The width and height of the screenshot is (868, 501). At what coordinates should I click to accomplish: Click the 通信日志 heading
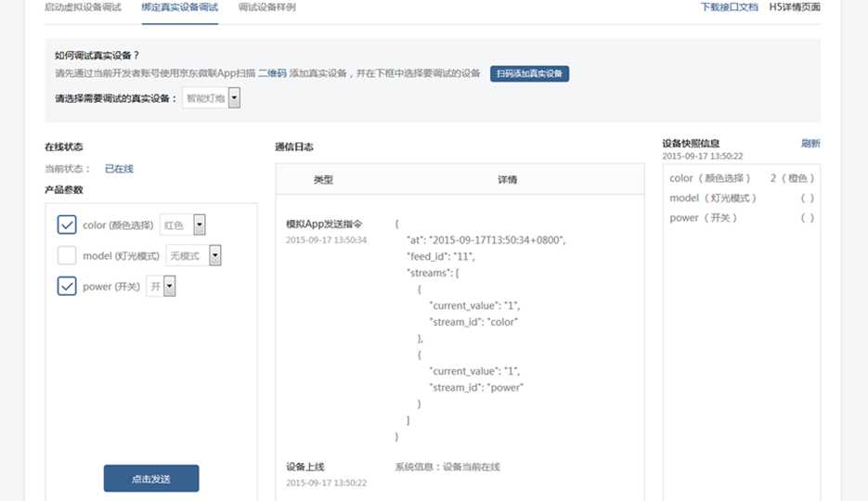294,147
